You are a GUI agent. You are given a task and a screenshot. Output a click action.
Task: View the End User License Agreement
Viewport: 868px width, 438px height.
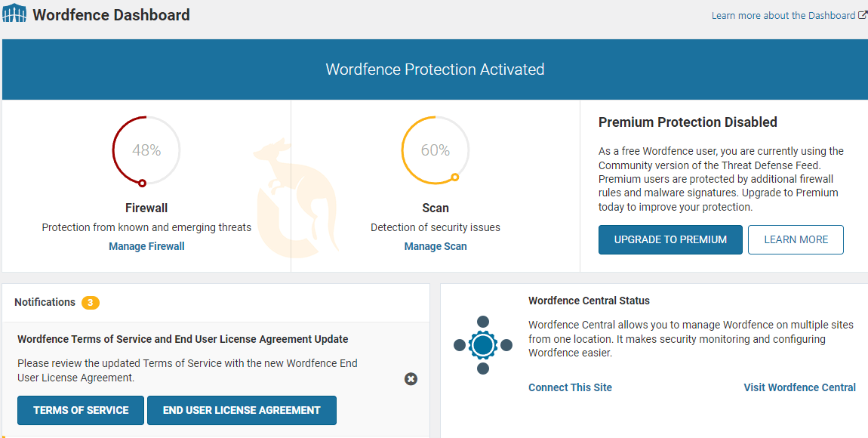242,410
